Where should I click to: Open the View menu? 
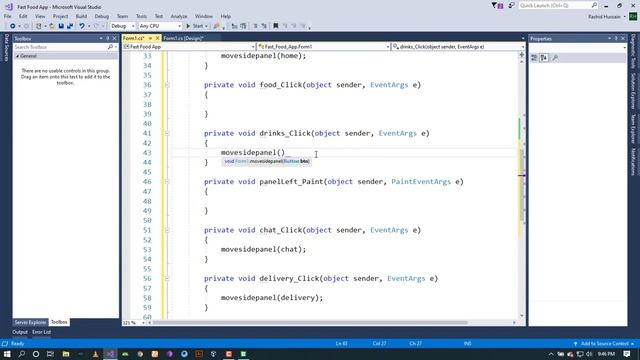point(40,16)
